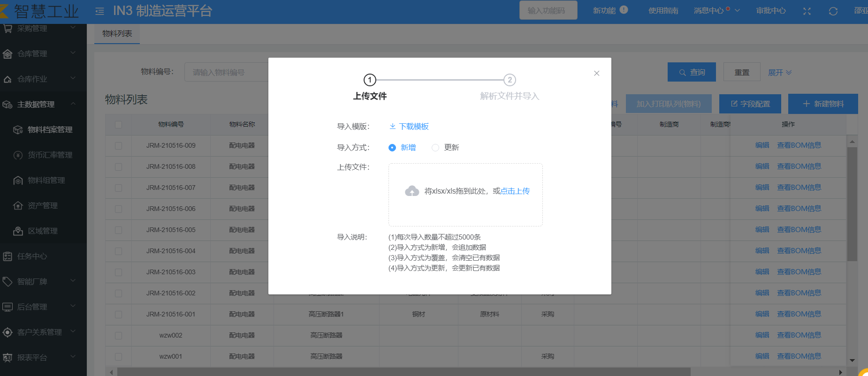Click the 任务中心 icon in sidebar

[8, 256]
